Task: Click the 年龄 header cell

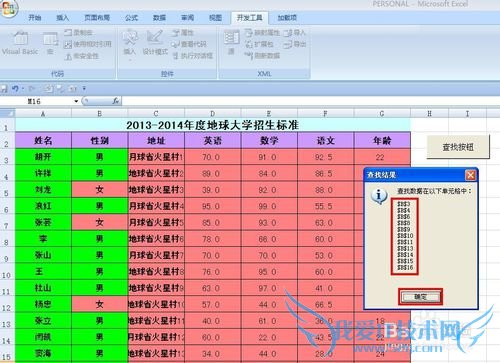Action: (382, 141)
